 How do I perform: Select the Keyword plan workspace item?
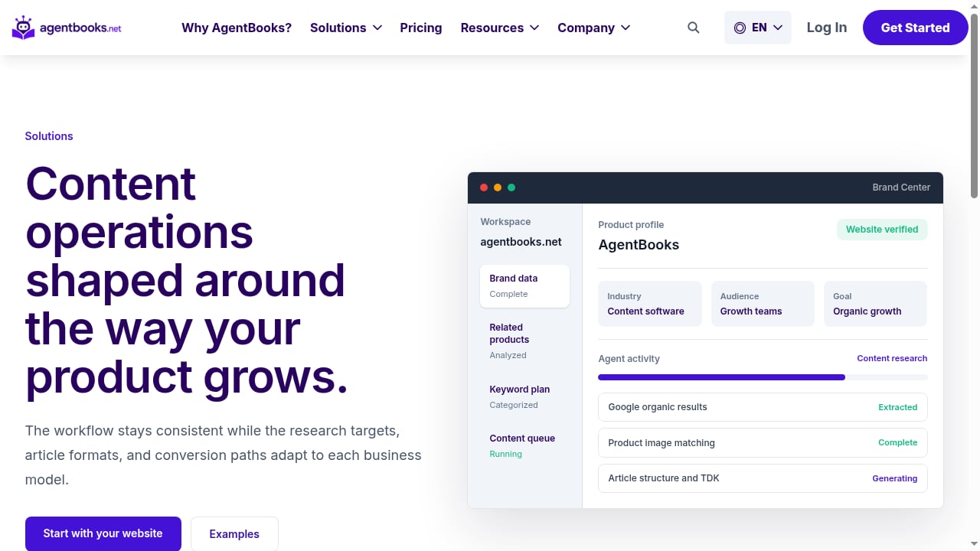tap(524, 397)
